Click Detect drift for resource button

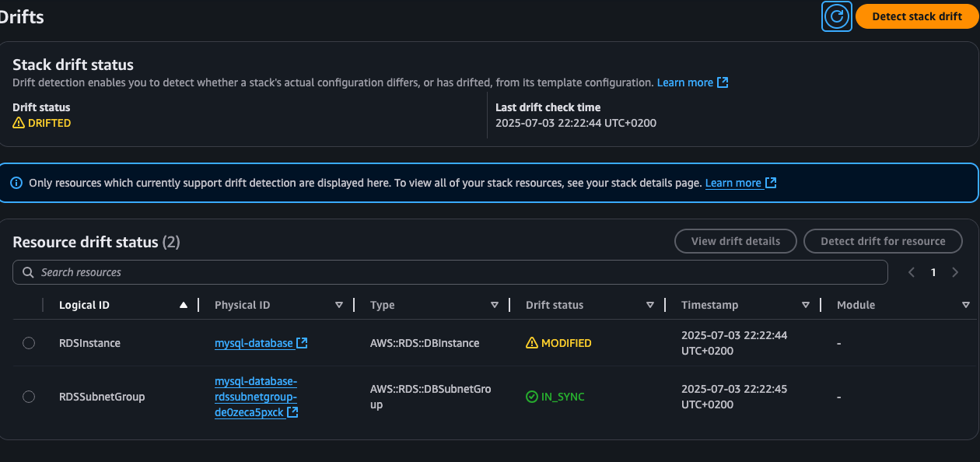[x=883, y=241]
